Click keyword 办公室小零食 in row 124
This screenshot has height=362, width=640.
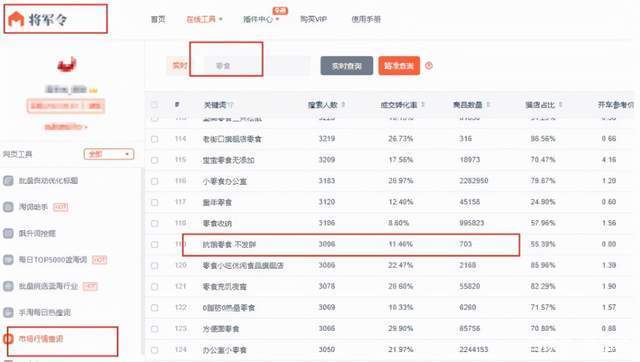[225, 350]
